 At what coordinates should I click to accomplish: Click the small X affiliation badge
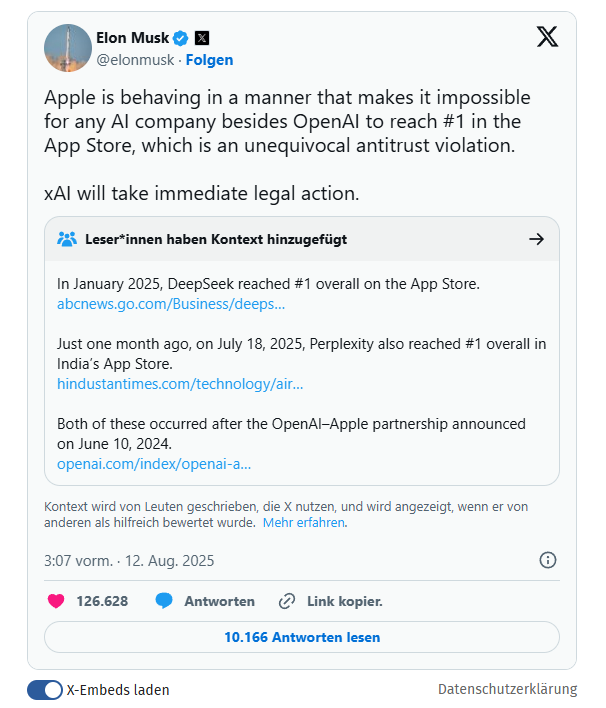click(x=202, y=38)
